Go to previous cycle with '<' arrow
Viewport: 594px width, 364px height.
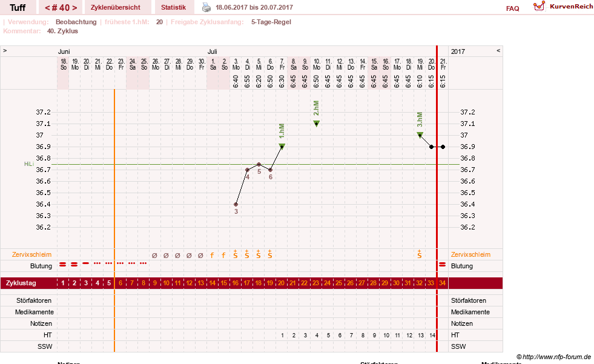tap(47, 8)
